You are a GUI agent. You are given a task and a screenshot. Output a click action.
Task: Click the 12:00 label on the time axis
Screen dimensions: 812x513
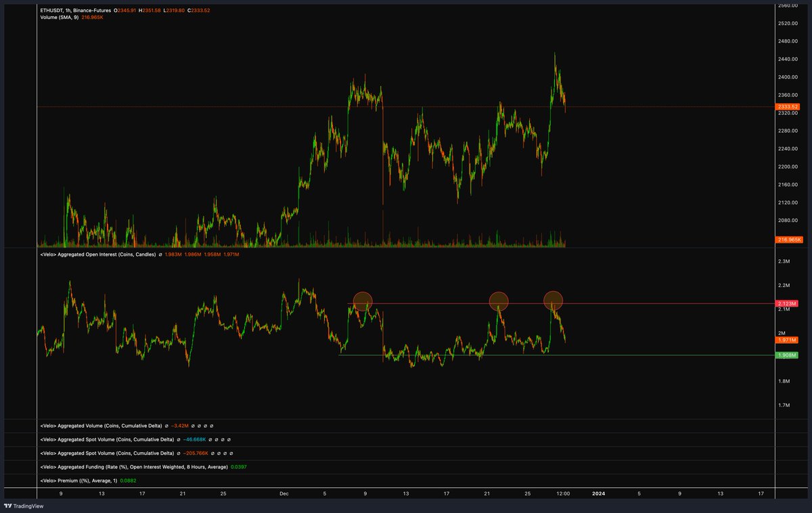[x=563, y=494]
